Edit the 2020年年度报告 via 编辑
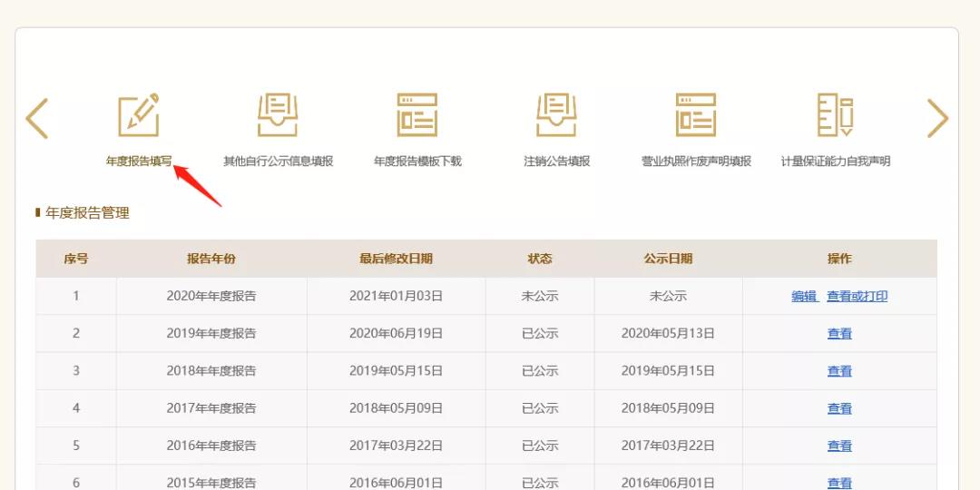The height and width of the screenshot is (490, 980). tap(804, 296)
